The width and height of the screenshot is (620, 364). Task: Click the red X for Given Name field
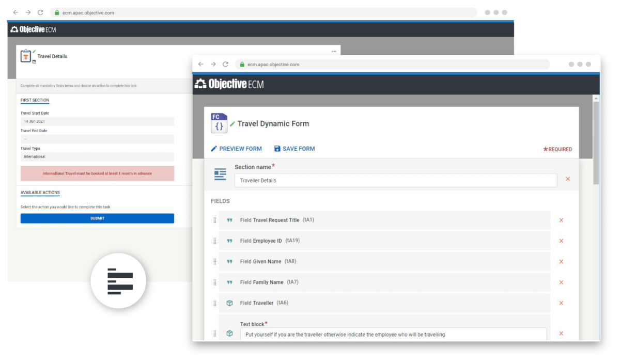(561, 262)
